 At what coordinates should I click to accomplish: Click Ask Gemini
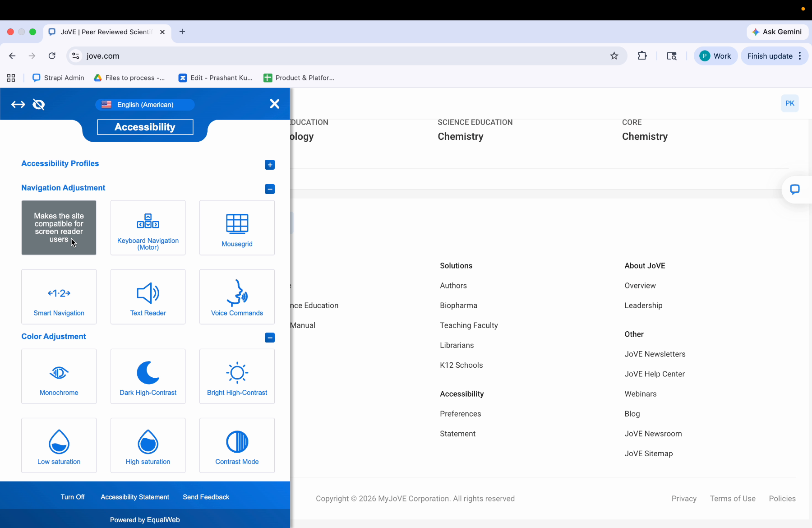(x=777, y=32)
